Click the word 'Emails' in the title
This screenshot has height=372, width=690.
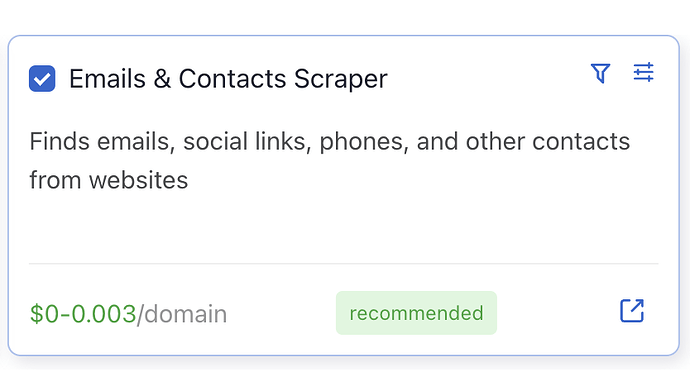pyautogui.click(x=107, y=79)
